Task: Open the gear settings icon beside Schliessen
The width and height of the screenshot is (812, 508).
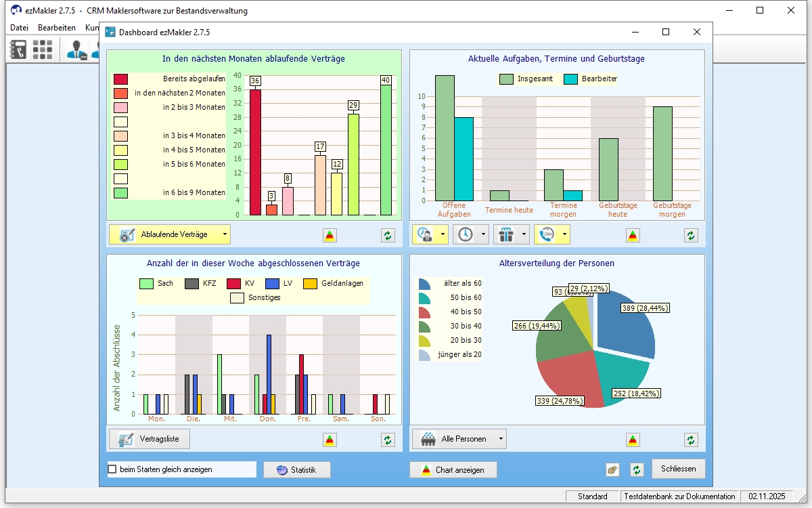Action: point(612,469)
